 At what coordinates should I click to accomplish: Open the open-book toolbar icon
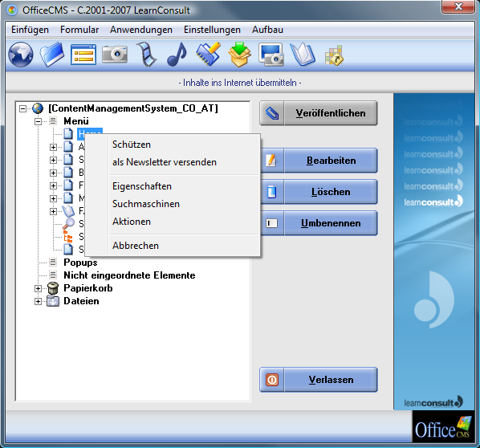pos(303,55)
